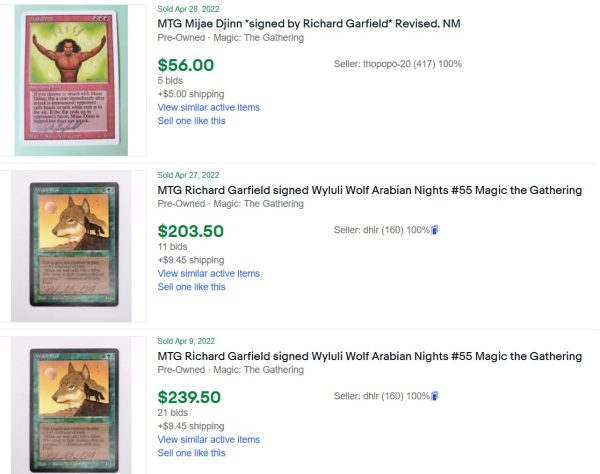Click the $203.50 sold price
Viewport: 600px width, 474px height.
[x=191, y=231]
